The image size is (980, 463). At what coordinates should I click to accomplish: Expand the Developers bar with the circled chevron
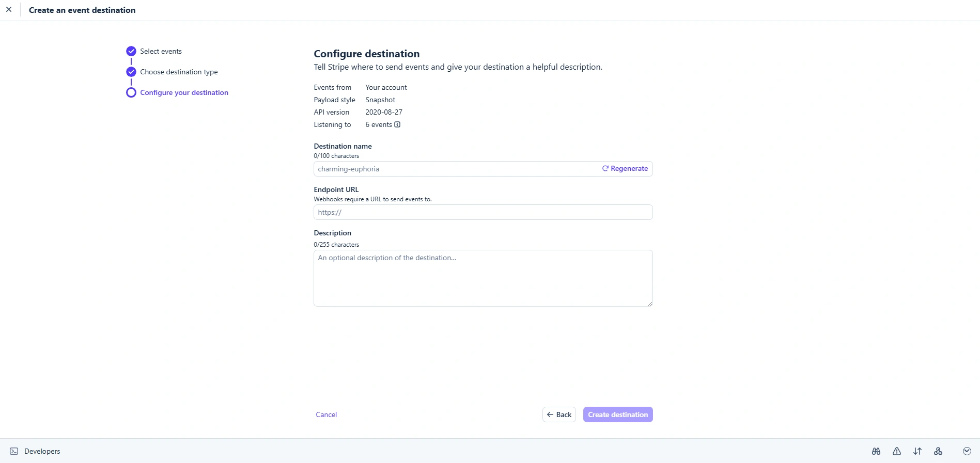[967, 451]
